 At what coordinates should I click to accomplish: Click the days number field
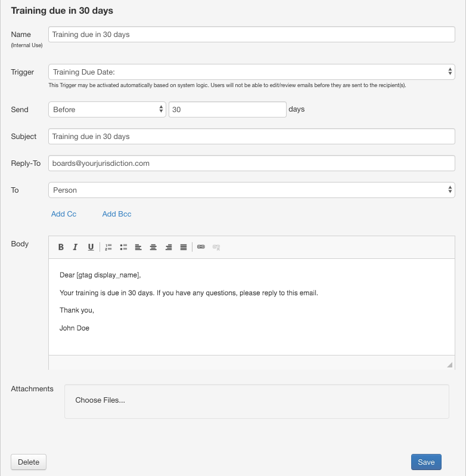coord(228,110)
